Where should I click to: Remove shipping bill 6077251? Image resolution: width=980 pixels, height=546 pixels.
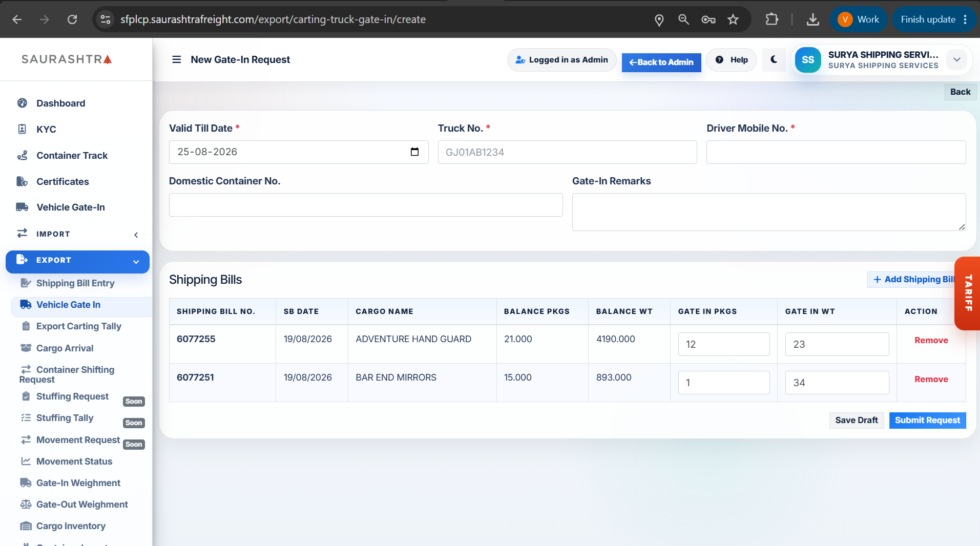(x=931, y=379)
